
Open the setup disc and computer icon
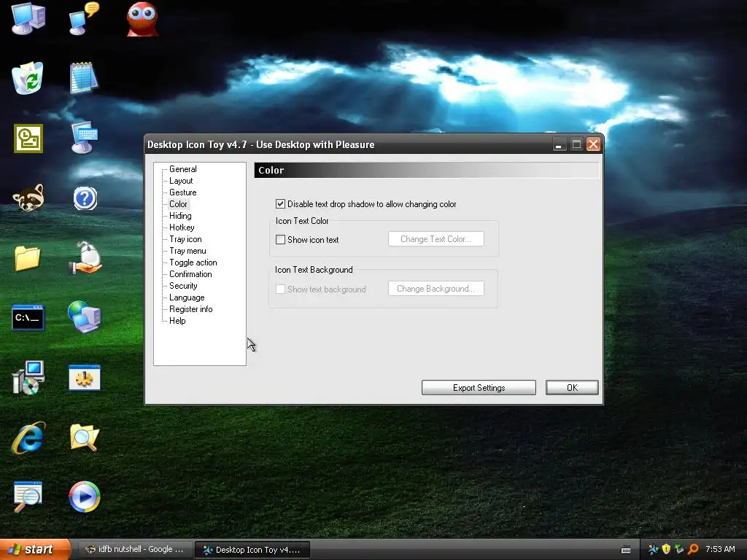pos(28,378)
